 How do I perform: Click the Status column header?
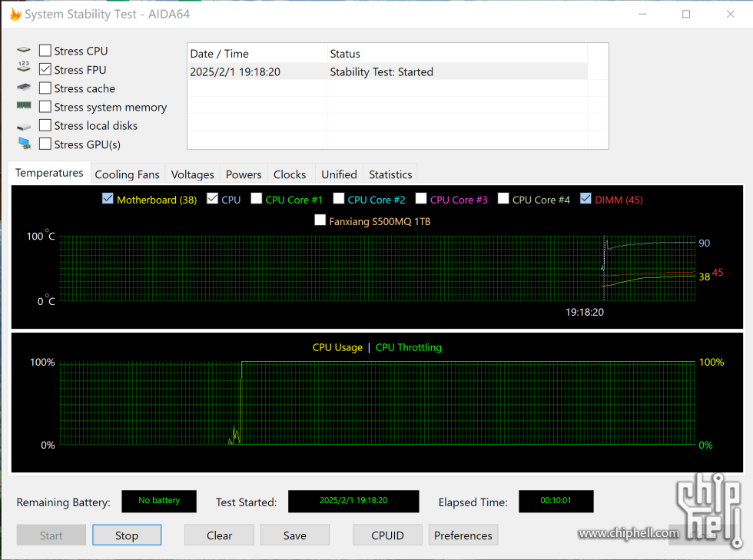[x=457, y=54]
